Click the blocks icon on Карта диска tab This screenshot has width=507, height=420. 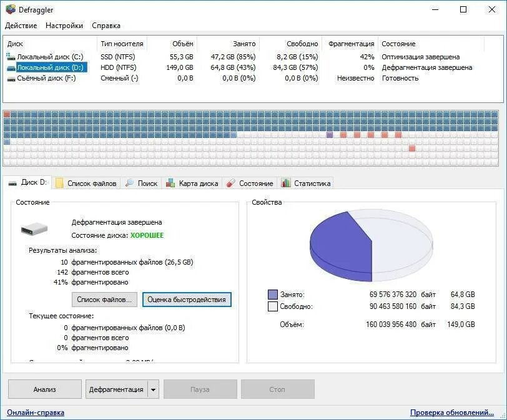point(170,183)
